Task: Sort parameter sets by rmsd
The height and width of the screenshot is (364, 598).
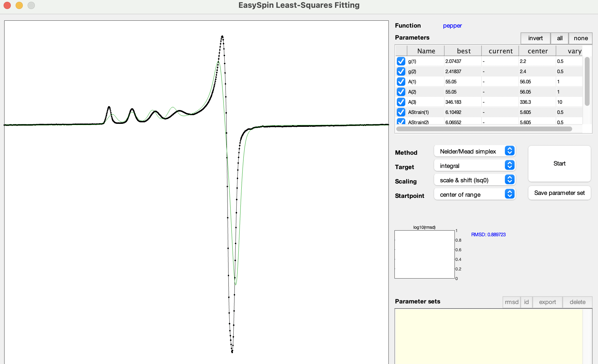Action: coord(512,302)
